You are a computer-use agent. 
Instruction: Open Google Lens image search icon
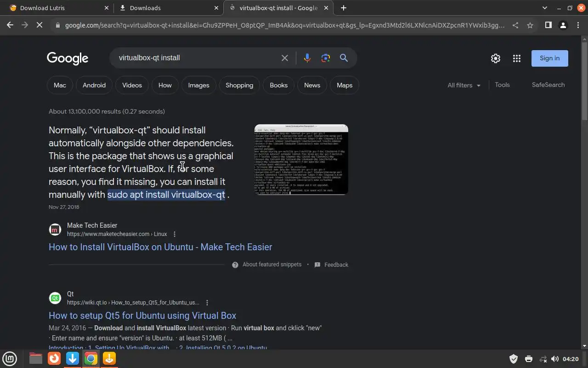[x=326, y=58]
